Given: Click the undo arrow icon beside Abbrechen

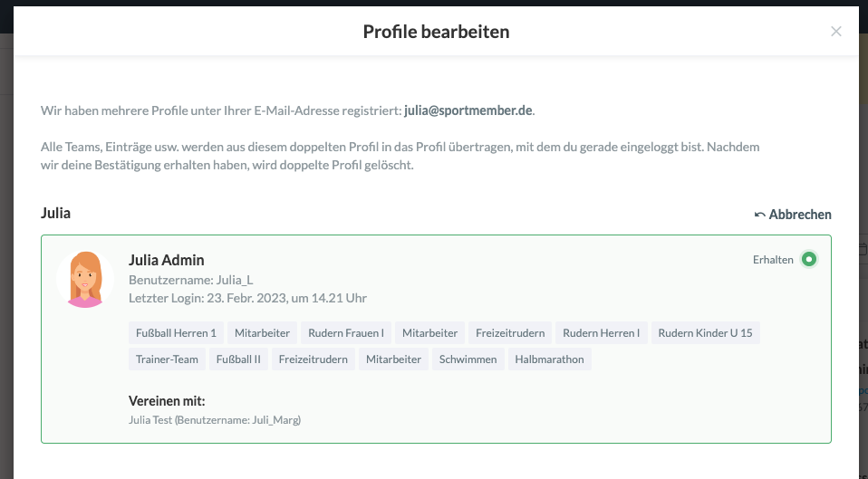Looking at the screenshot, I should 759,215.
